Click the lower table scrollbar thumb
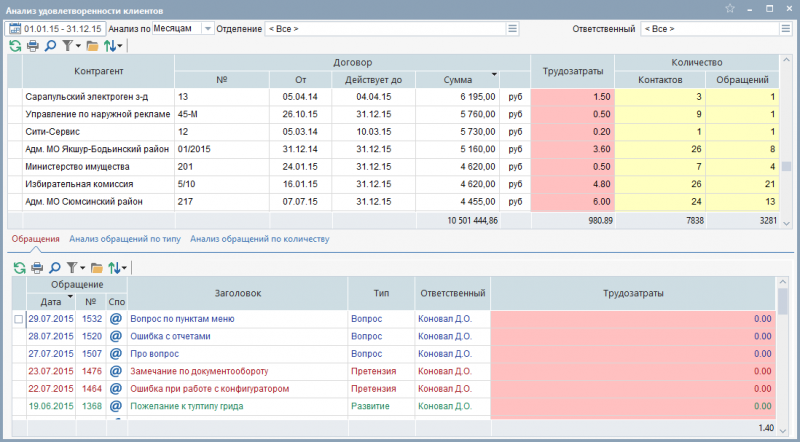Screen dimensions: 800x442 pos(782,300)
